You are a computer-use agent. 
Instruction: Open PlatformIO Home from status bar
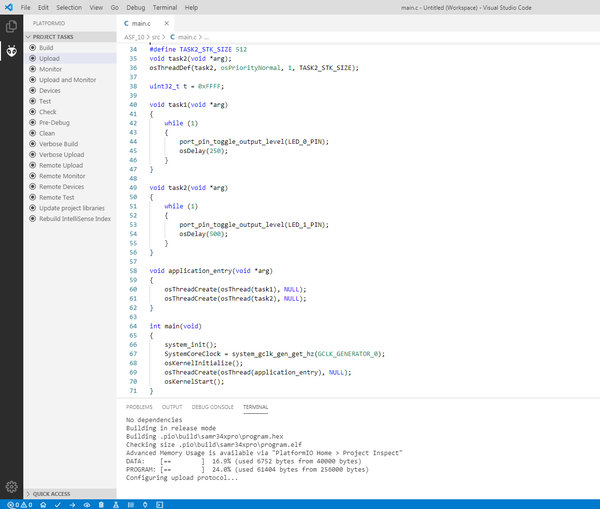click(43, 505)
